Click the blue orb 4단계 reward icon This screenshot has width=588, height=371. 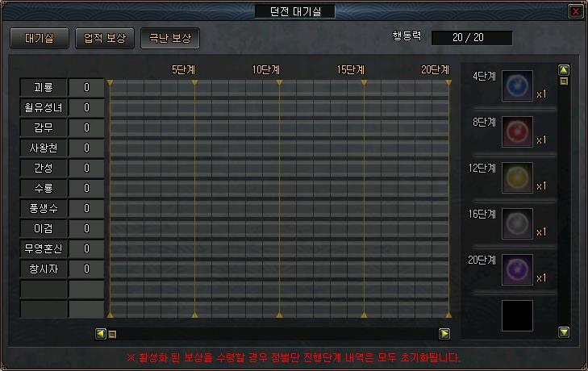[x=517, y=85]
